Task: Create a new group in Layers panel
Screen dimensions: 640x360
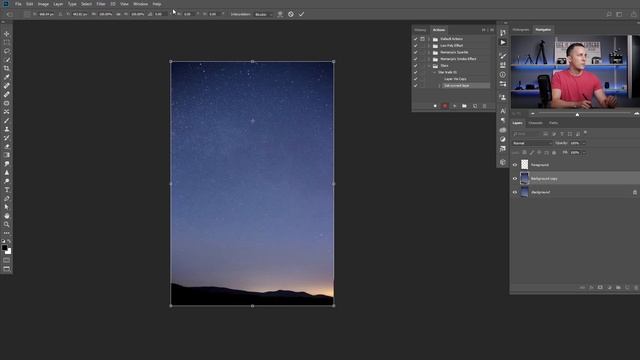Action: (x=618, y=288)
